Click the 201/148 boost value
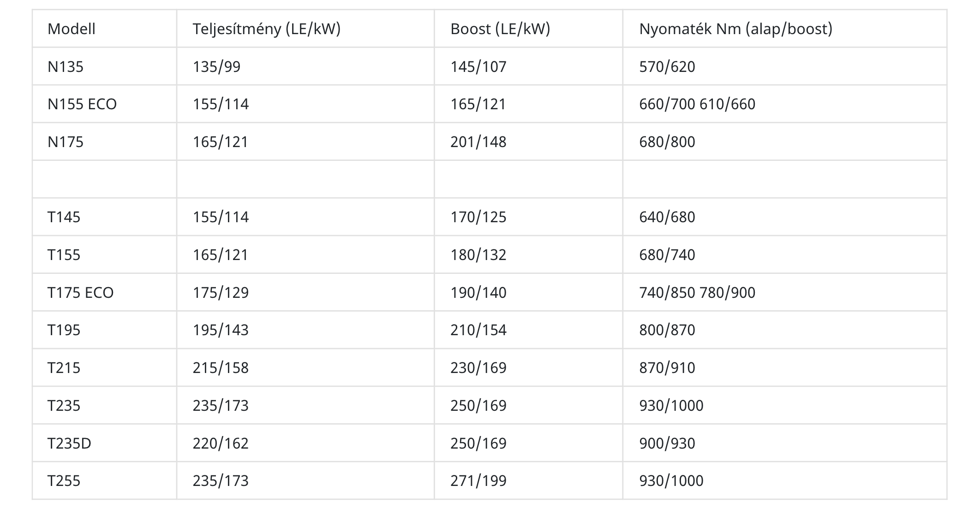 (478, 142)
